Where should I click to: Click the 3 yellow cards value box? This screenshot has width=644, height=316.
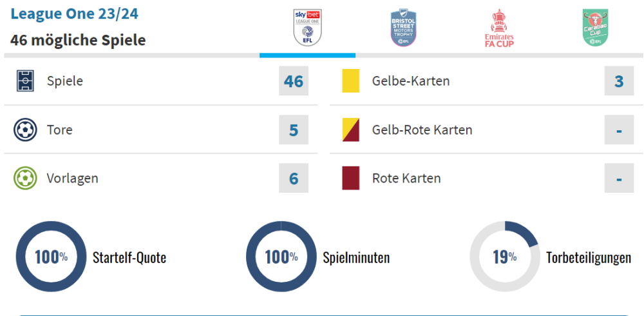point(619,81)
